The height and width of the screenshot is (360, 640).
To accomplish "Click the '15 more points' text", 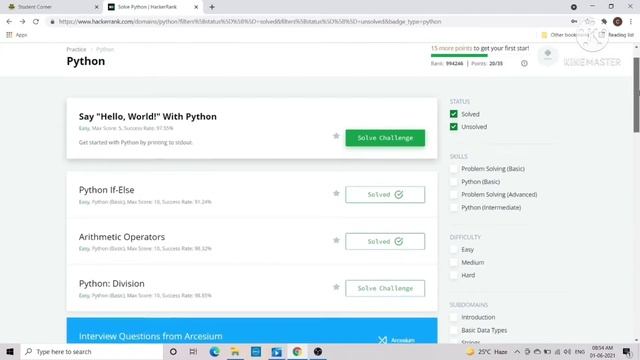I will click(x=451, y=48).
